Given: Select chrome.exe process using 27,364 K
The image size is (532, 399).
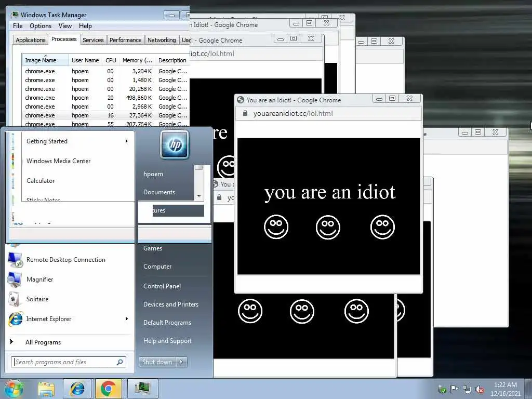Looking at the screenshot, I should coord(105,115).
